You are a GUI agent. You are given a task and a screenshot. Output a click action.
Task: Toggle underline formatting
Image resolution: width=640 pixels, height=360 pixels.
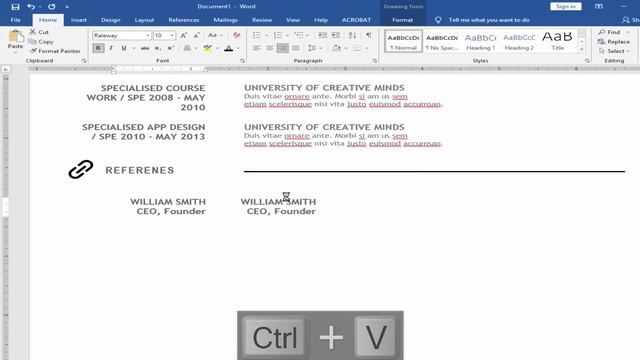124,48
